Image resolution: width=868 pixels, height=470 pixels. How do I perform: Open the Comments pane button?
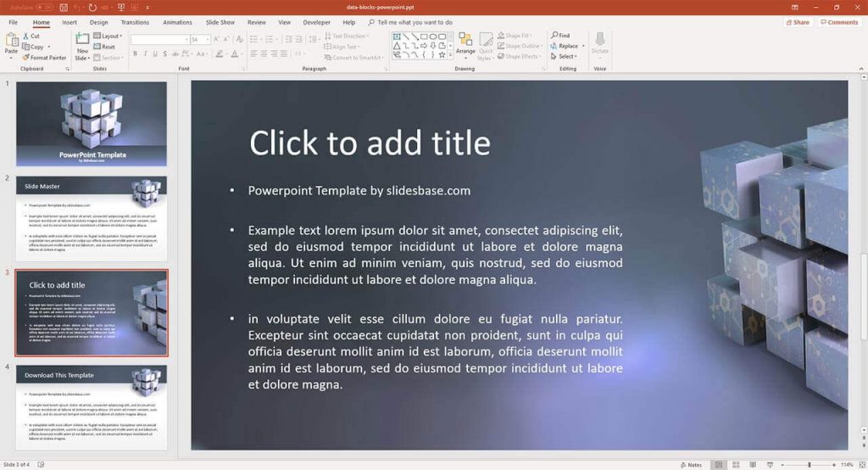pyautogui.click(x=839, y=22)
